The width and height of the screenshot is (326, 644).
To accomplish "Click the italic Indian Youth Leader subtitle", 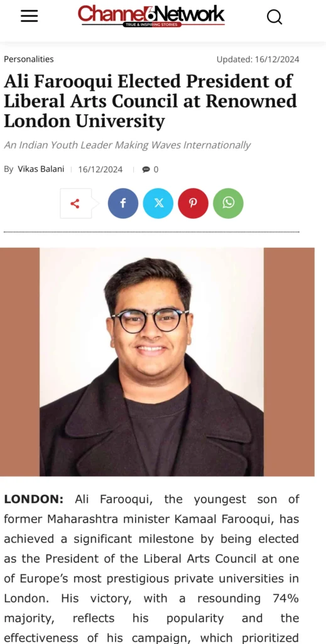I will [x=127, y=145].
